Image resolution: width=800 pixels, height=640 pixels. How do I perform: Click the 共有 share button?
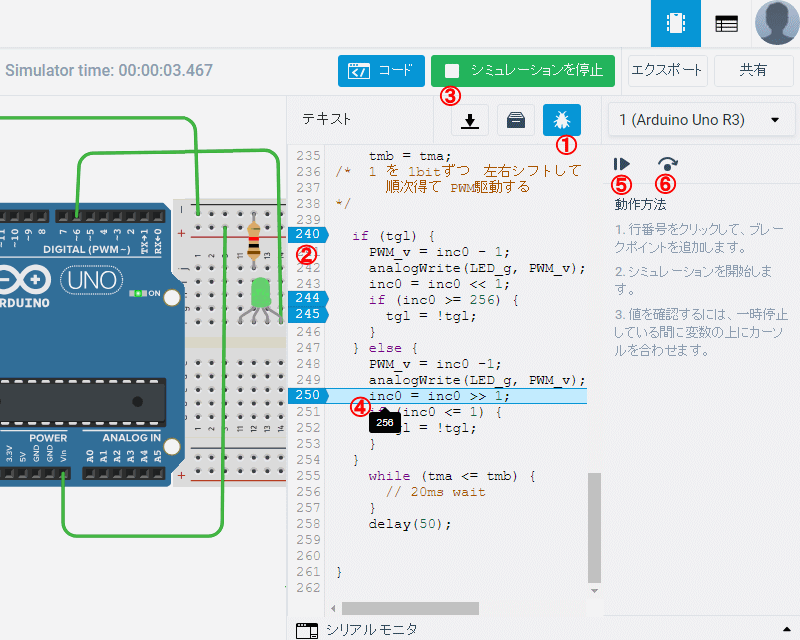coord(753,71)
